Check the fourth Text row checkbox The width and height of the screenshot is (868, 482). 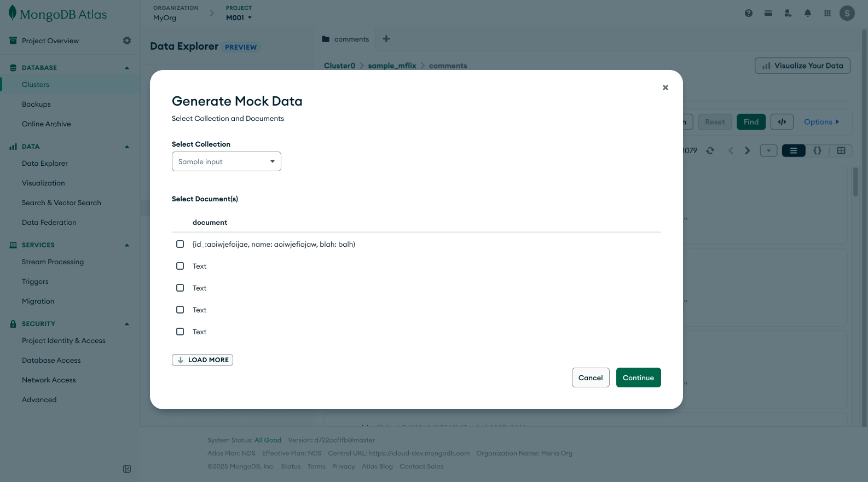pos(180,332)
